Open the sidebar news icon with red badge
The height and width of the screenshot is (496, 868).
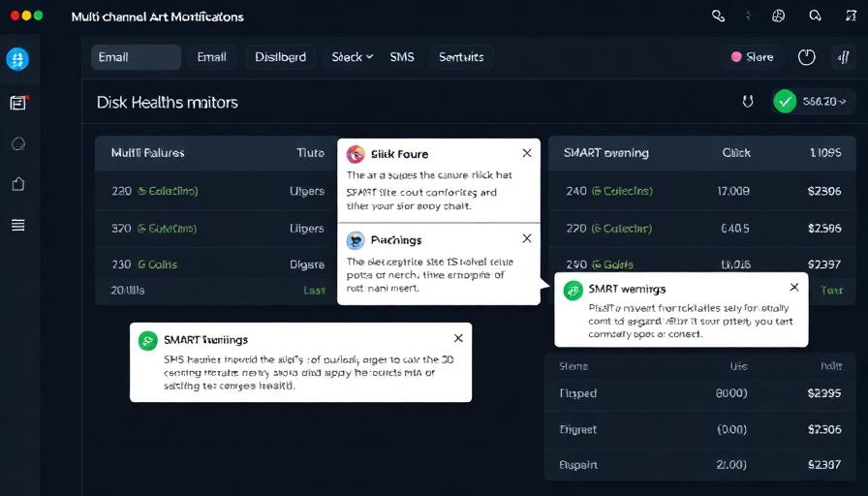[18, 103]
